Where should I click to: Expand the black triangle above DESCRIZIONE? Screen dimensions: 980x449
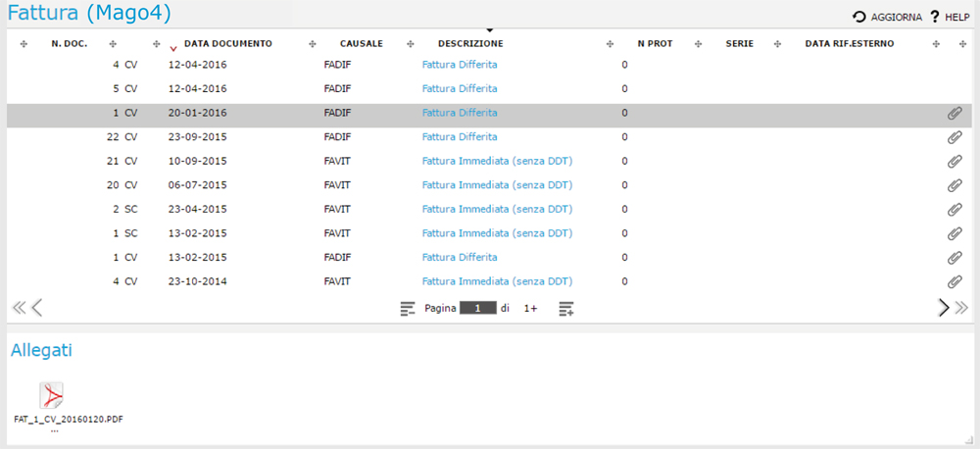coord(490,31)
